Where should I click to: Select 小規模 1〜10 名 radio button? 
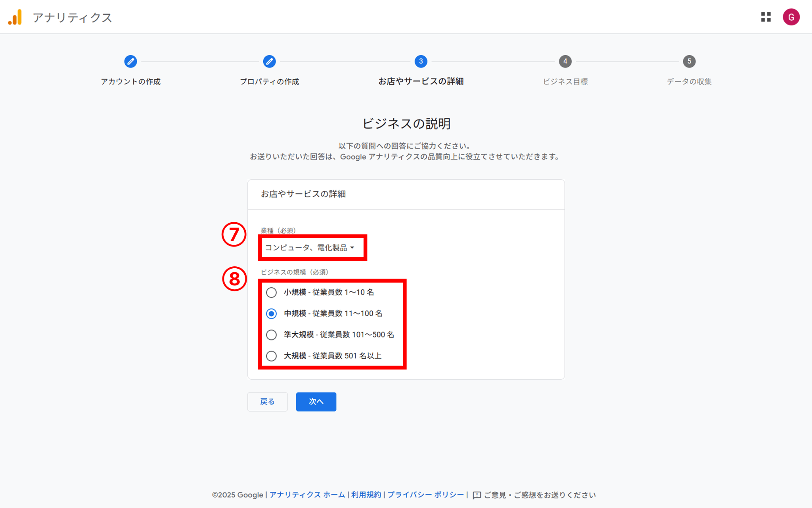(x=271, y=292)
